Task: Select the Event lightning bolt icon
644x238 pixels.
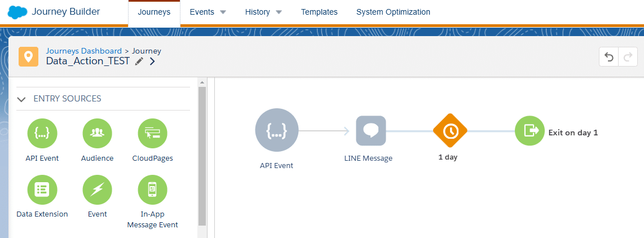Action: pos(98,189)
